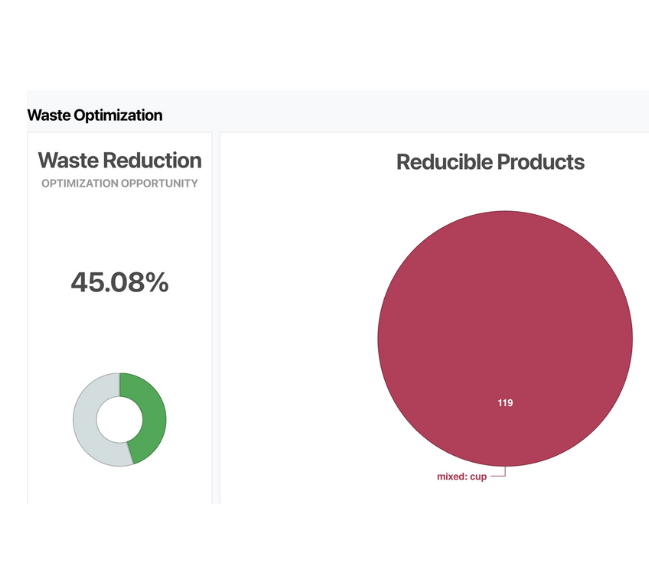
Task: Click the 119 value label in pie
Action: (x=505, y=403)
